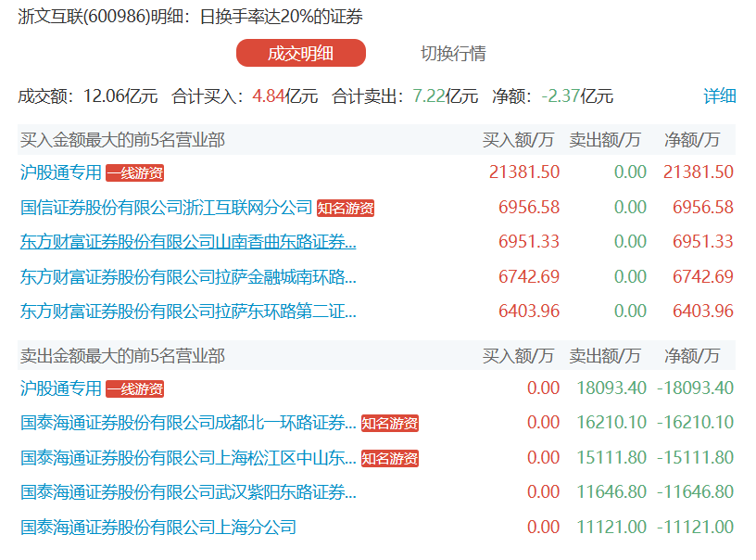Image resolution: width=756 pixels, height=560 pixels.
Task: Click the sell amount 18093.40
Action: coord(611,388)
